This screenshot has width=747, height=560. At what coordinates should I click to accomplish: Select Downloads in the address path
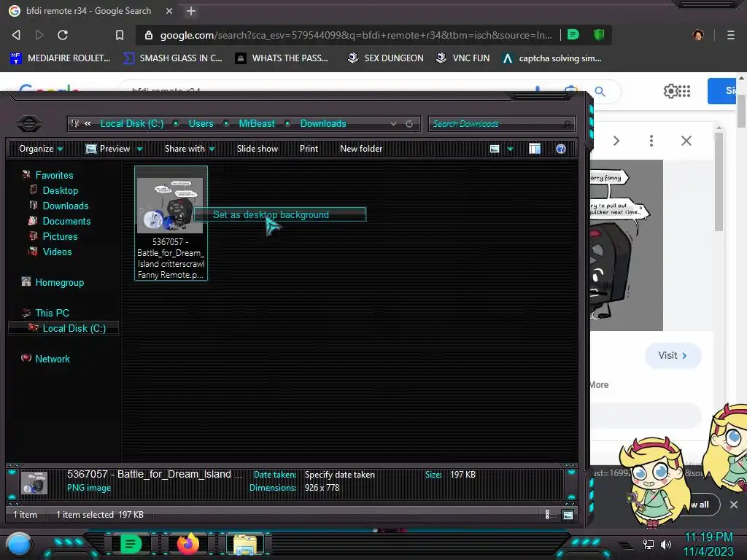click(x=323, y=124)
